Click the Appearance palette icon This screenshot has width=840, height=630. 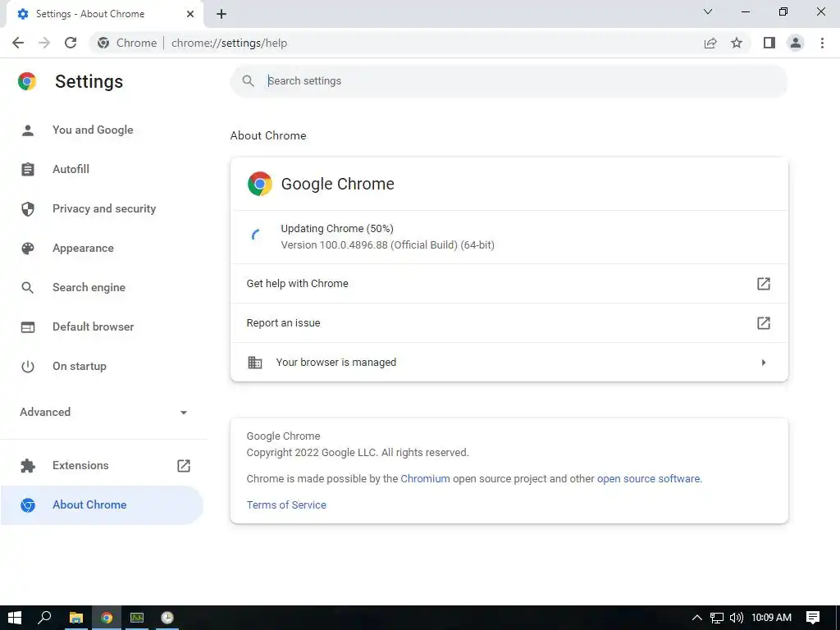(28, 248)
